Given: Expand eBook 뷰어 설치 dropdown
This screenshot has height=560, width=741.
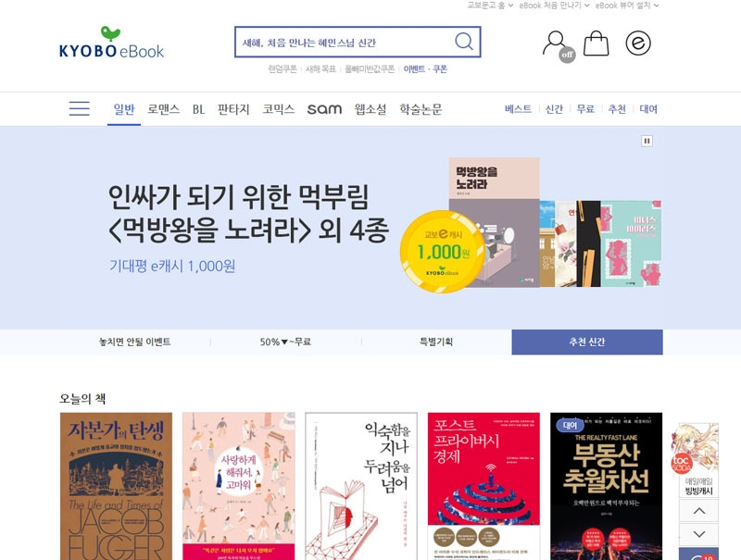Looking at the screenshot, I should click(x=627, y=6).
